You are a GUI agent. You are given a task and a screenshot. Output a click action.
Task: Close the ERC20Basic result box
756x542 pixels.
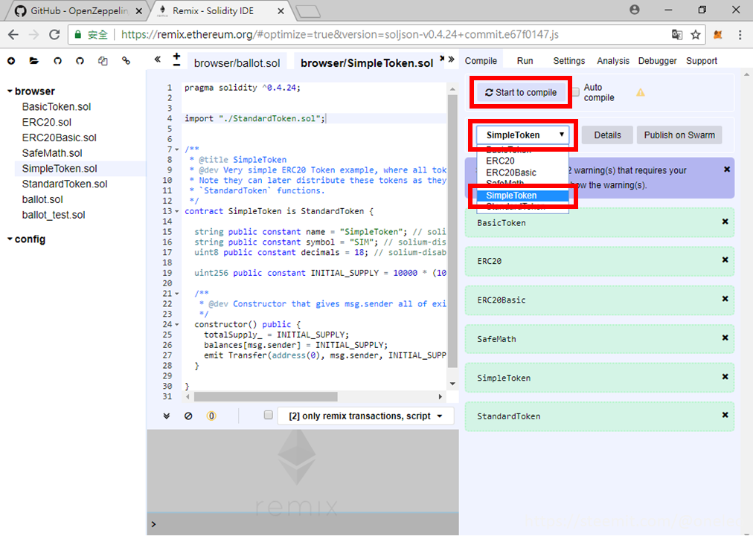coord(725,299)
